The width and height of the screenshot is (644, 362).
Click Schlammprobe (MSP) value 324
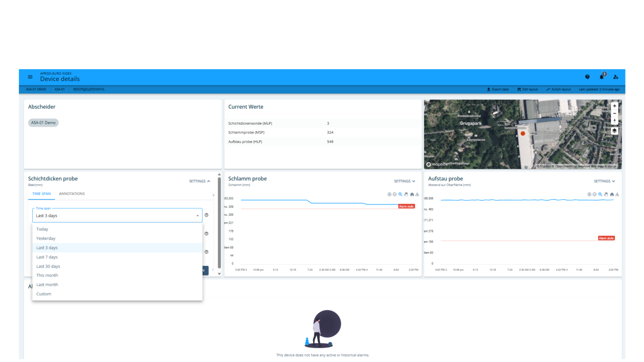(330, 133)
